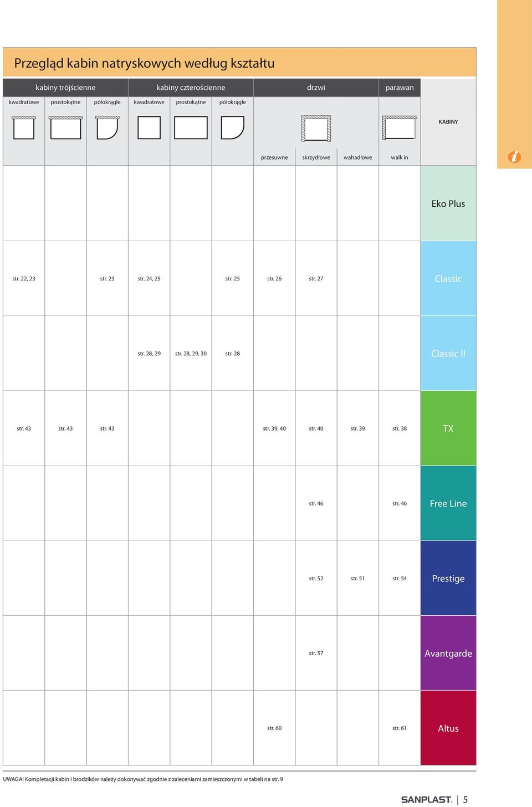
Task: Open page reference 'str. 40'
Action: pyautogui.click(x=316, y=428)
